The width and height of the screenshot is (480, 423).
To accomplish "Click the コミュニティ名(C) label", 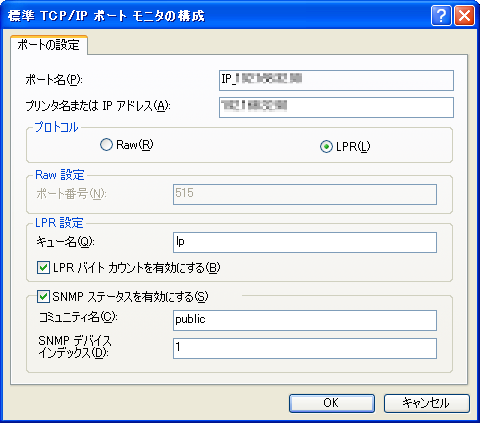I will [78, 317].
